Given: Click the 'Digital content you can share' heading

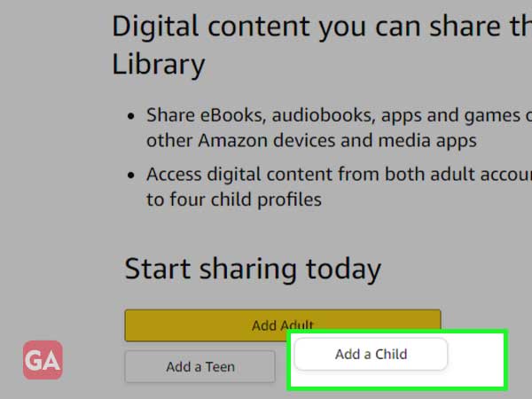Looking at the screenshot, I should click(322, 27).
